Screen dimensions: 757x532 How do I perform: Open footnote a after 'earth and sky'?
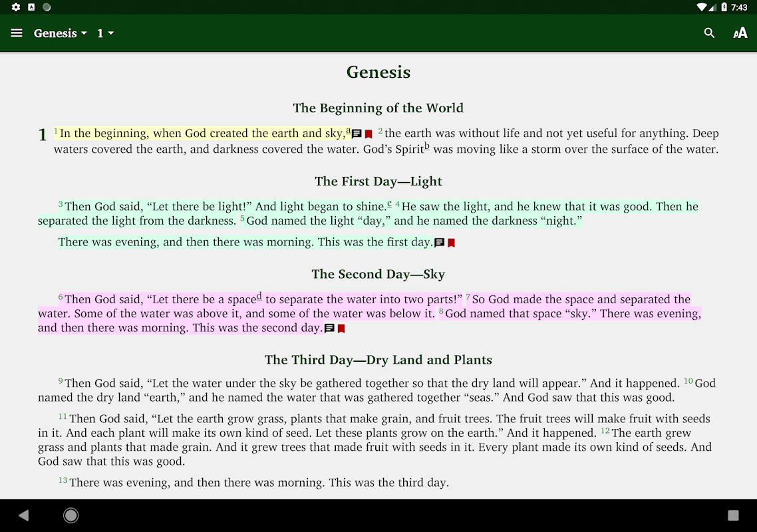[348, 130]
